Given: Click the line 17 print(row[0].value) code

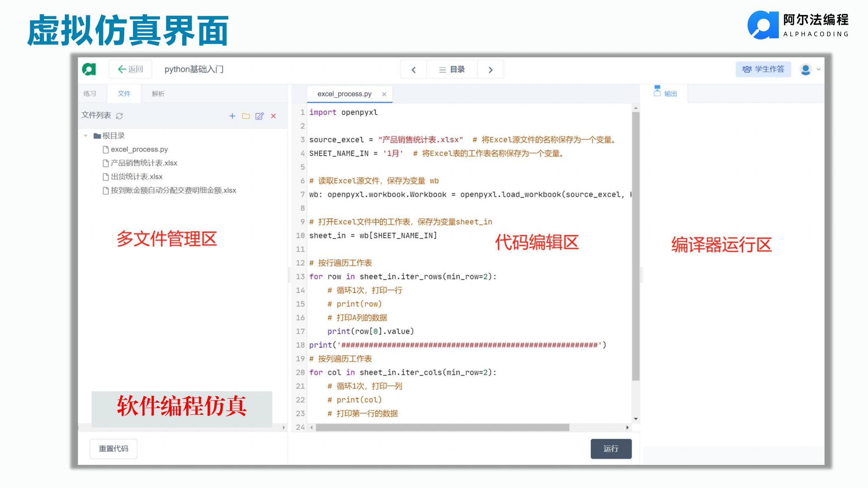Looking at the screenshot, I should [x=370, y=331].
